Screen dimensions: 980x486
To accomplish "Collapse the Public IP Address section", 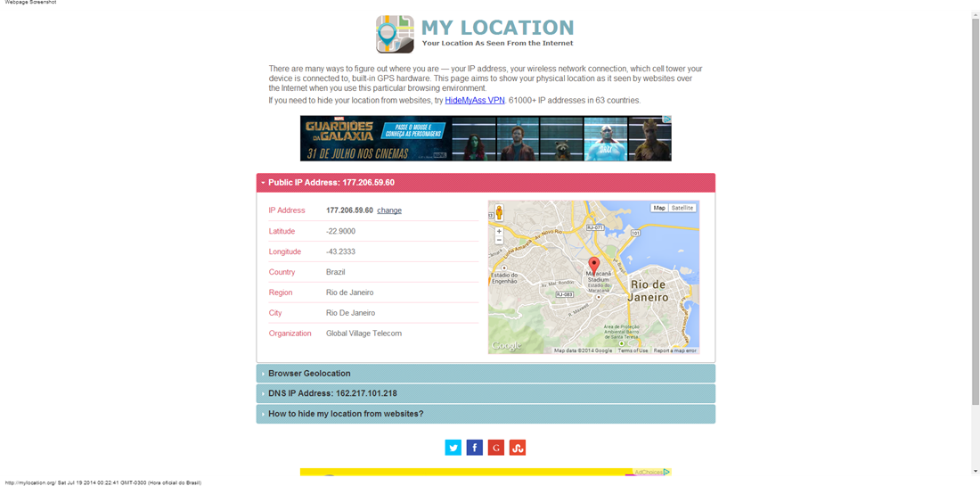I will [x=486, y=183].
